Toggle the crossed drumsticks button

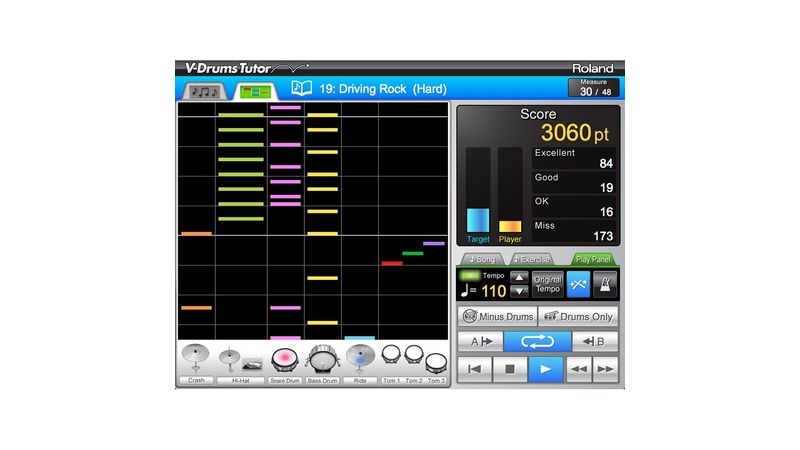coord(580,284)
